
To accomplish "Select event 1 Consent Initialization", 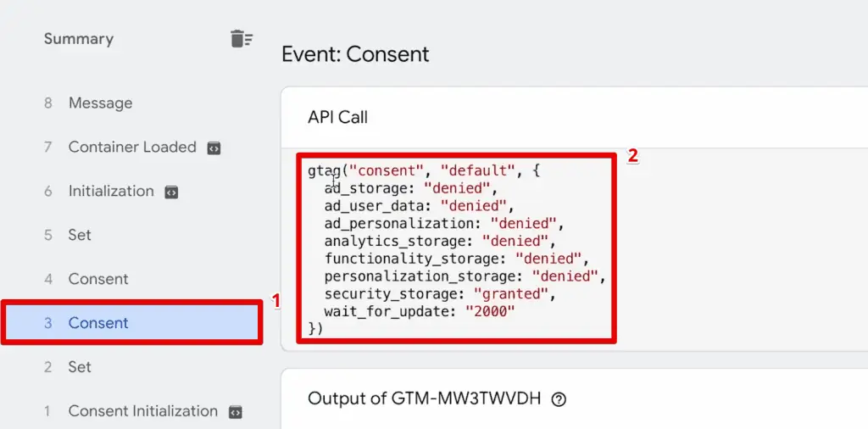I will (x=131, y=411).
